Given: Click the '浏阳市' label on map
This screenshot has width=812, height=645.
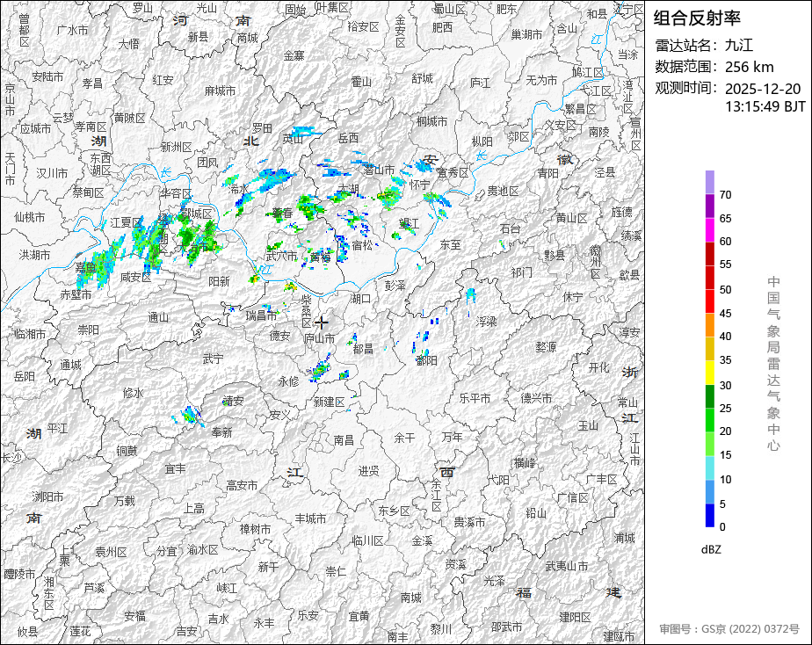Looking at the screenshot, I should [x=47, y=497].
